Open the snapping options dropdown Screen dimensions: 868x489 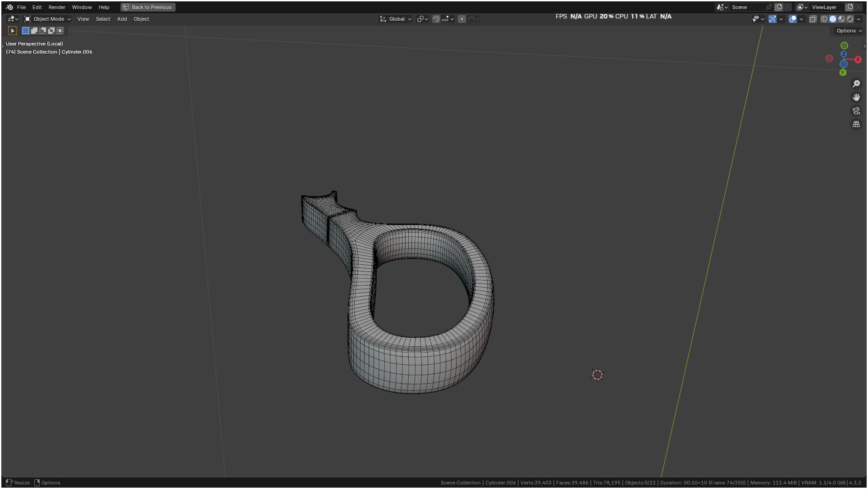pyautogui.click(x=448, y=19)
